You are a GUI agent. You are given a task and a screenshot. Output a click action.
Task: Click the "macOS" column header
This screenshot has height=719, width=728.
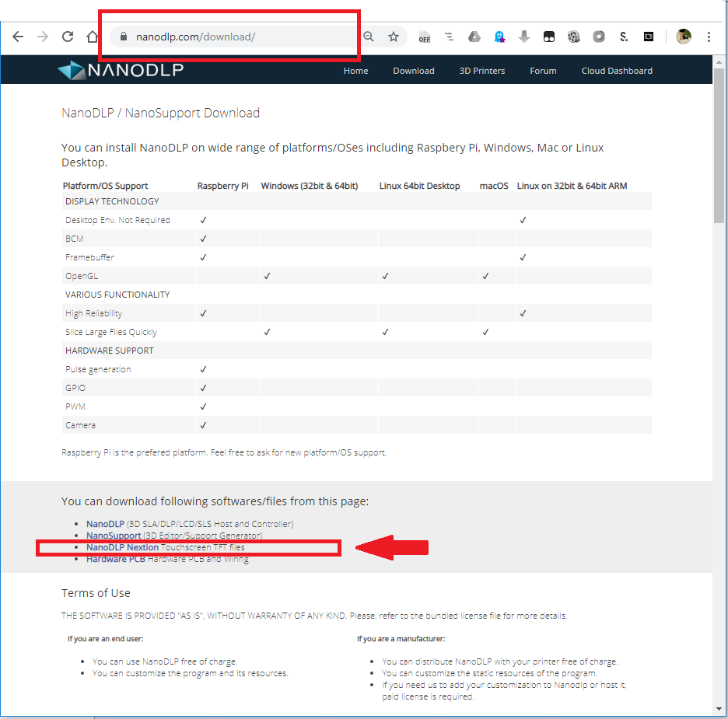494,186
